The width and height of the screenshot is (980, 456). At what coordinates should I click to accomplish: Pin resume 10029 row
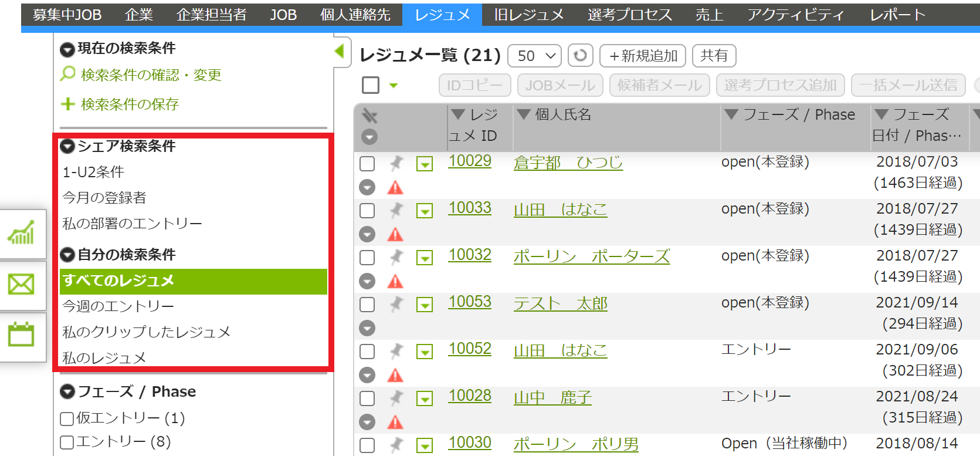[x=396, y=163]
